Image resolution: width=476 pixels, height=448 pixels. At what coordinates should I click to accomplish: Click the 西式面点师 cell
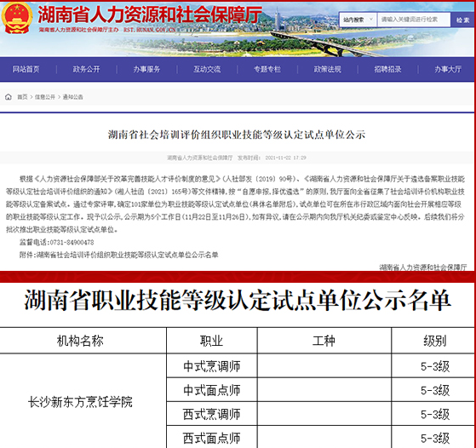(211, 438)
